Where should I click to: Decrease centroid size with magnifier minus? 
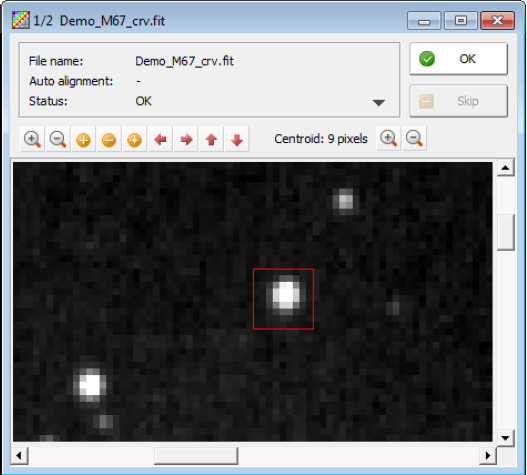[414, 138]
